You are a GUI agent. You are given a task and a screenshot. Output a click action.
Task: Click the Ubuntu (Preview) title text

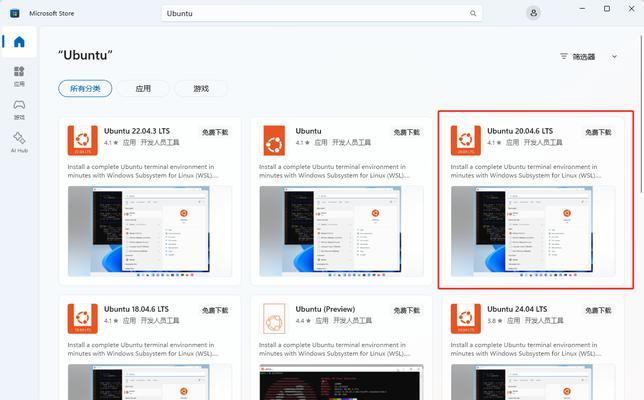pyautogui.click(x=325, y=309)
